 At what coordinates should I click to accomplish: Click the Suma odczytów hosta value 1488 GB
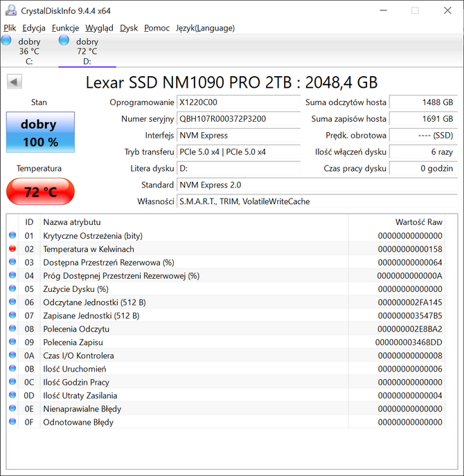(423, 102)
